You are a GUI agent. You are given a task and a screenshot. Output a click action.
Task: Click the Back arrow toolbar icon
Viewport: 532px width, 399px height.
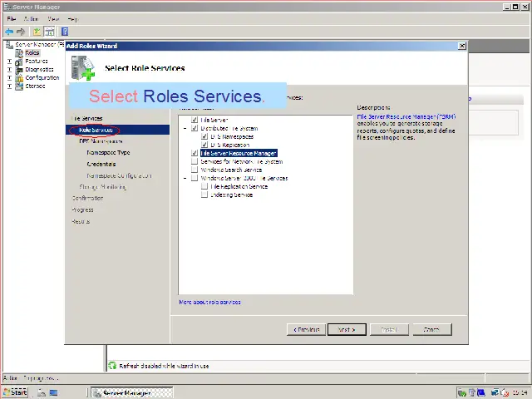[x=9, y=32]
